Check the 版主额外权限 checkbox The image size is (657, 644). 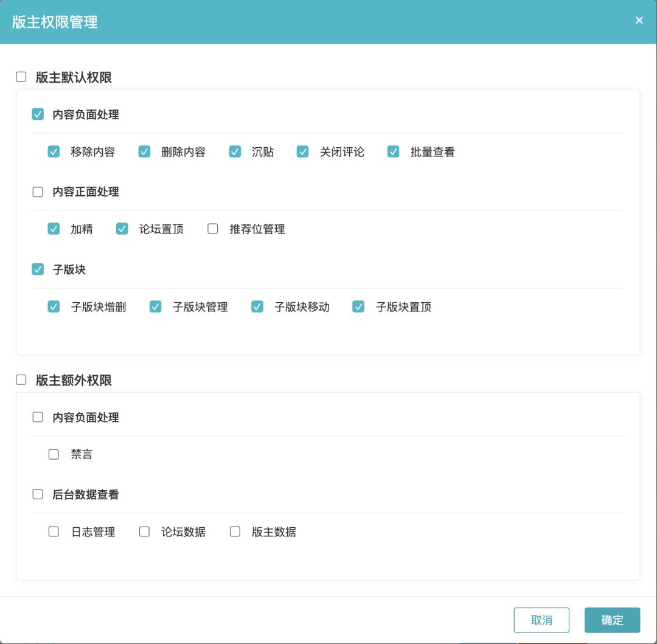[21, 380]
